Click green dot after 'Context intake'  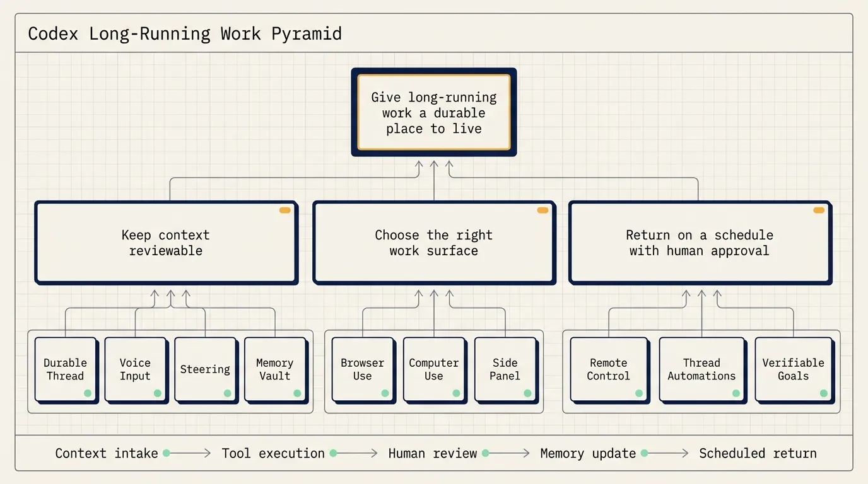[x=167, y=453]
